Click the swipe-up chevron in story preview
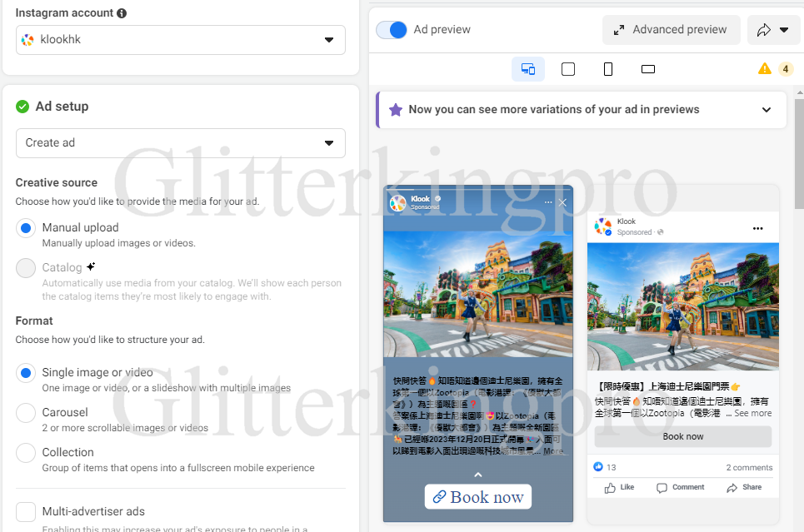Viewport: 804px width, 532px height. pyautogui.click(x=478, y=475)
